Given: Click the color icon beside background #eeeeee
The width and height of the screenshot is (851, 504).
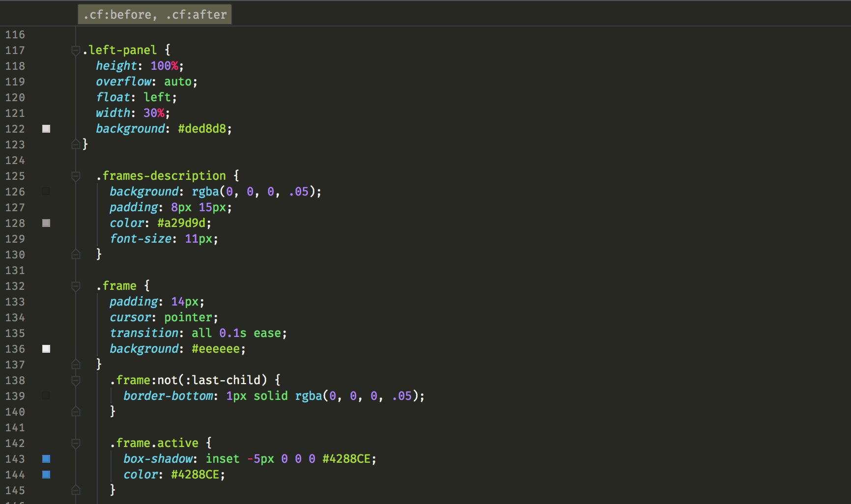Looking at the screenshot, I should [47, 349].
